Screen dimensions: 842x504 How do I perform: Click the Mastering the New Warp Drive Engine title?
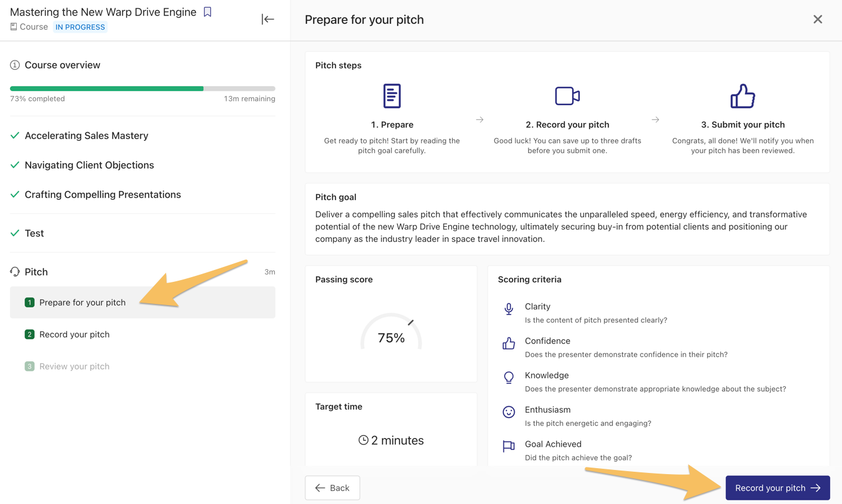pyautogui.click(x=103, y=12)
